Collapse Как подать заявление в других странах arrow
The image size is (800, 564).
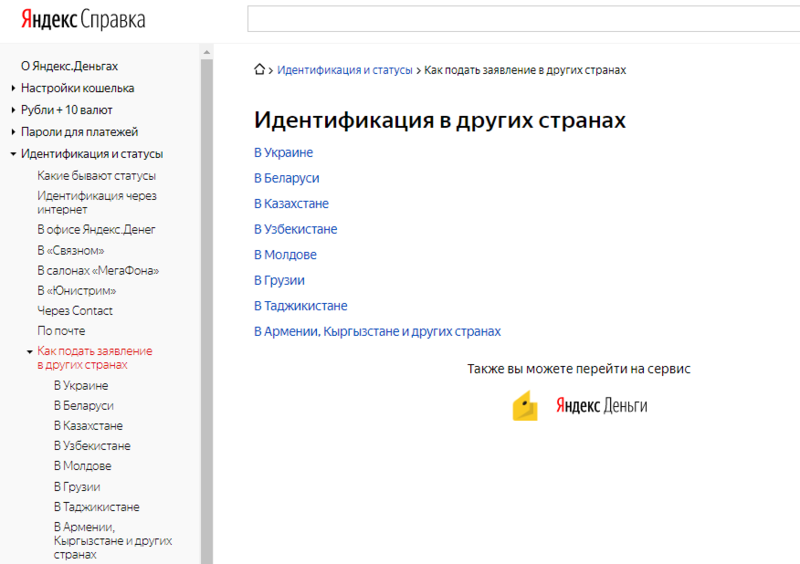(x=30, y=351)
